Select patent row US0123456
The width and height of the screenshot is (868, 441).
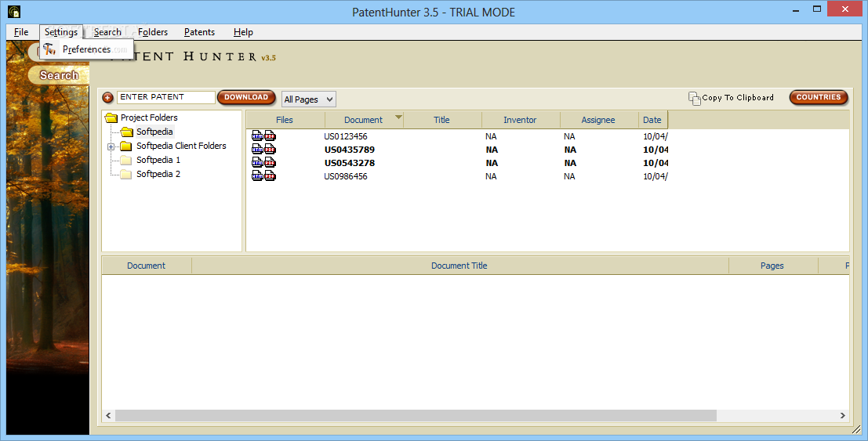[457, 136]
